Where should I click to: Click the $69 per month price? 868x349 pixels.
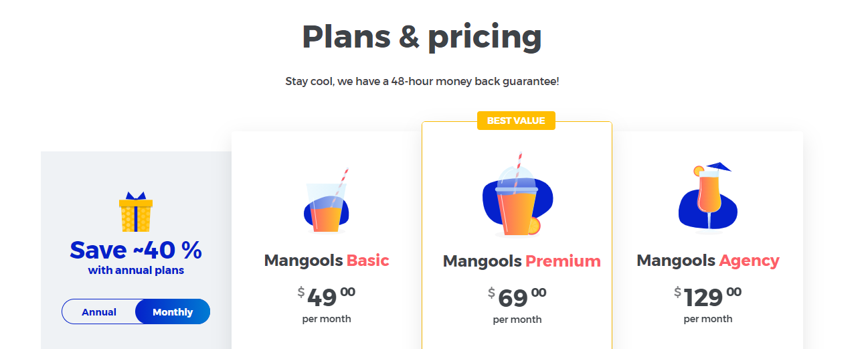point(517,305)
